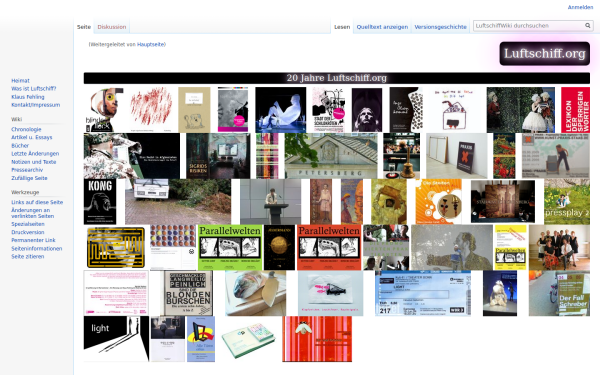Switch to the Seite tab
This screenshot has height=375, width=600.
click(x=84, y=27)
